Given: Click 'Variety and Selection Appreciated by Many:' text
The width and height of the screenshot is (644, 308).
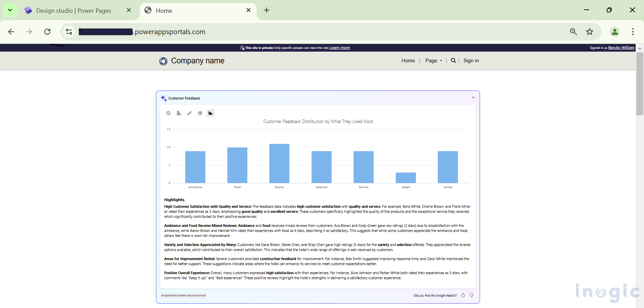Looking at the screenshot, I should click(x=200, y=245).
